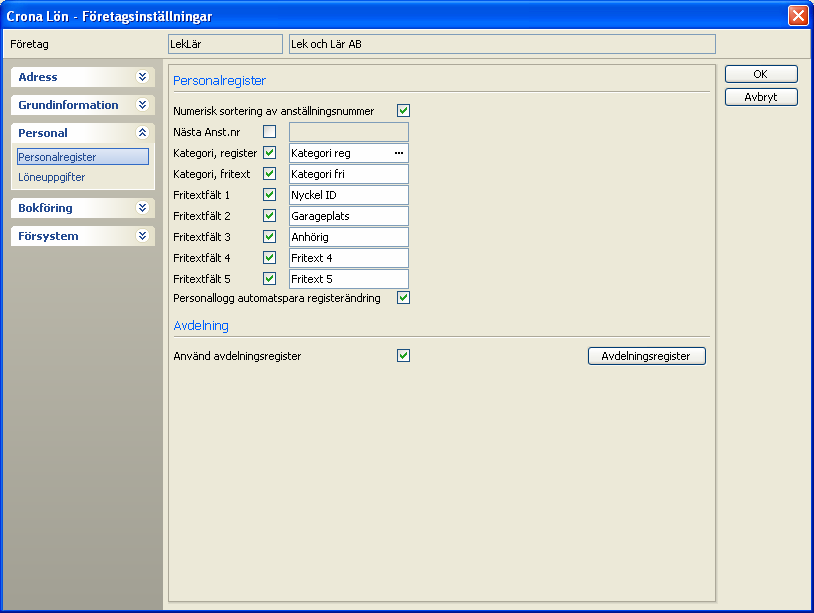Expand the Försystem section chevron
Screen dimensions: 814x613
pos(142,236)
